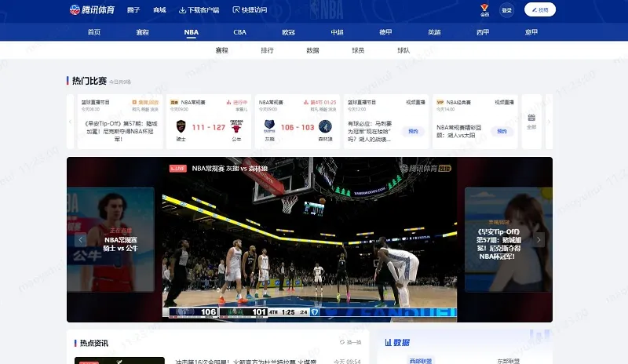Viewport: 628px width, 364px height.
Task: Open the 会员 VIP diamond icon
Action: point(484,10)
